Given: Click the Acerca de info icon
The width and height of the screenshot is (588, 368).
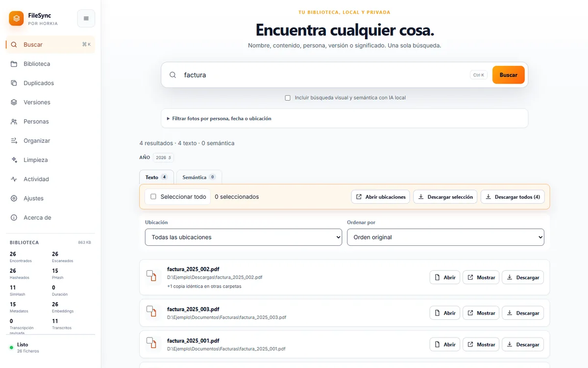Looking at the screenshot, I should coord(14,217).
